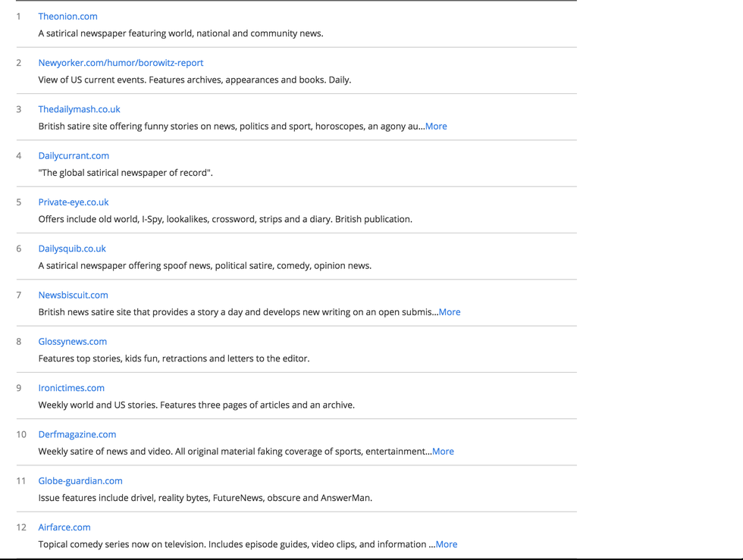Screen dimensions: 743x560
Task: Open the Airfarce.com link
Action: 64,527
